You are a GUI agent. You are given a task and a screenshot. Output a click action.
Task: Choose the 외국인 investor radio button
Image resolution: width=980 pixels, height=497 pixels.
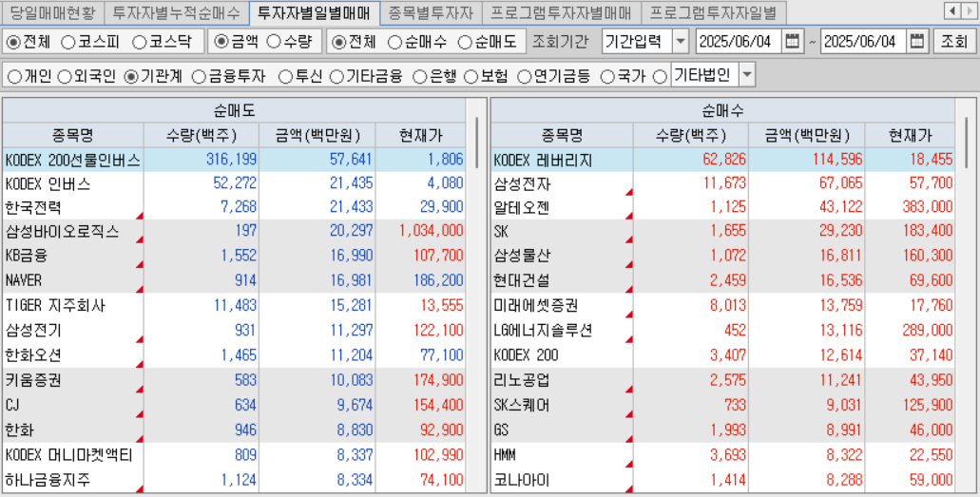pyautogui.click(x=64, y=76)
